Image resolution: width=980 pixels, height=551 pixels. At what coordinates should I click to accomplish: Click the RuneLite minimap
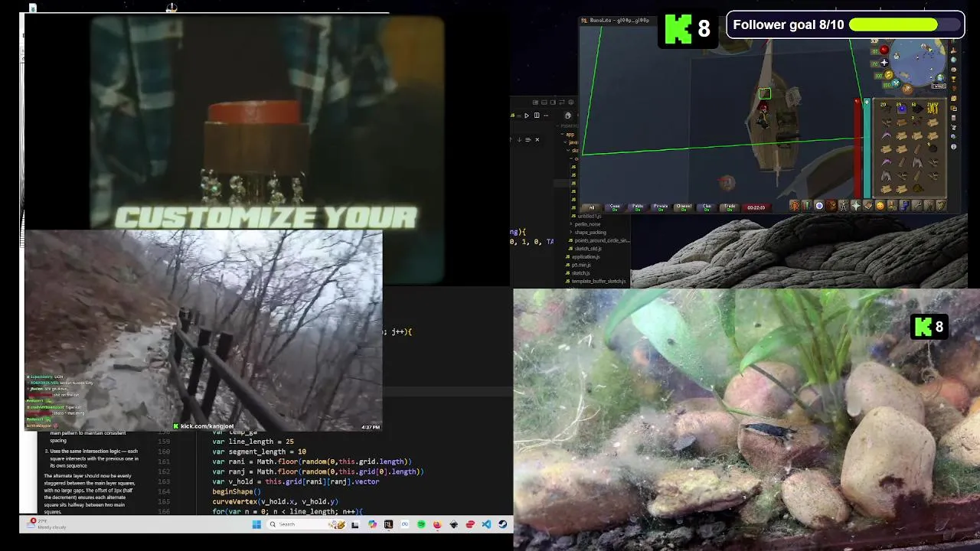click(x=917, y=61)
